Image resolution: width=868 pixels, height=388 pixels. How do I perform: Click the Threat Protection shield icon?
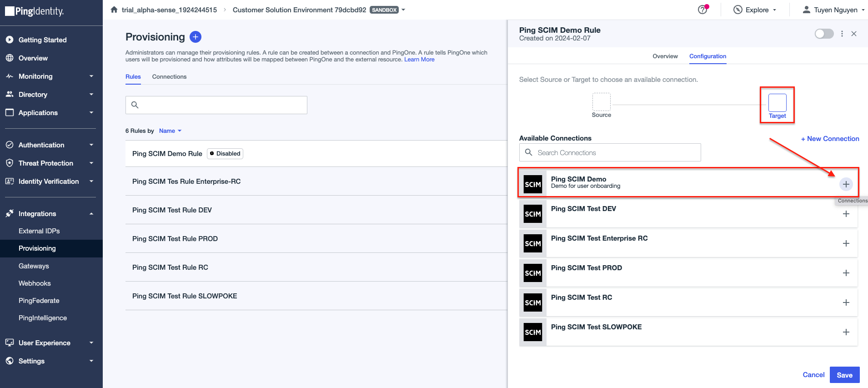pyautogui.click(x=10, y=163)
